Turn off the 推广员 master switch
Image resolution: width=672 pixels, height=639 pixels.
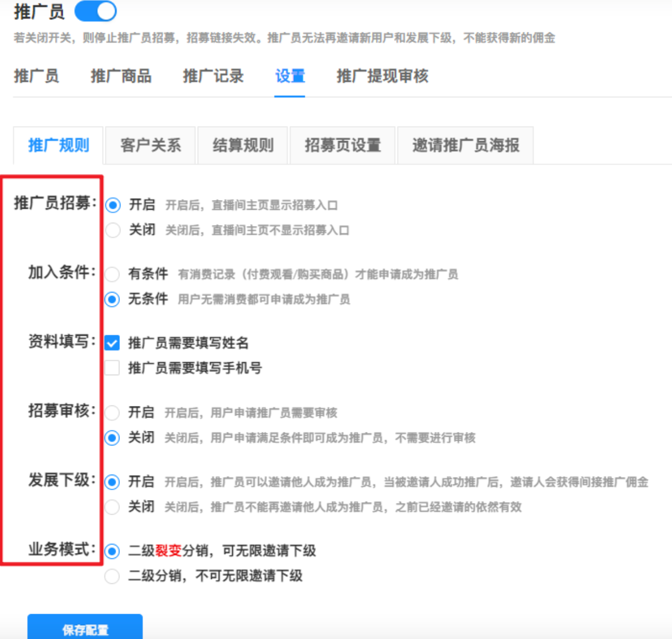pyautogui.click(x=95, y=11)
